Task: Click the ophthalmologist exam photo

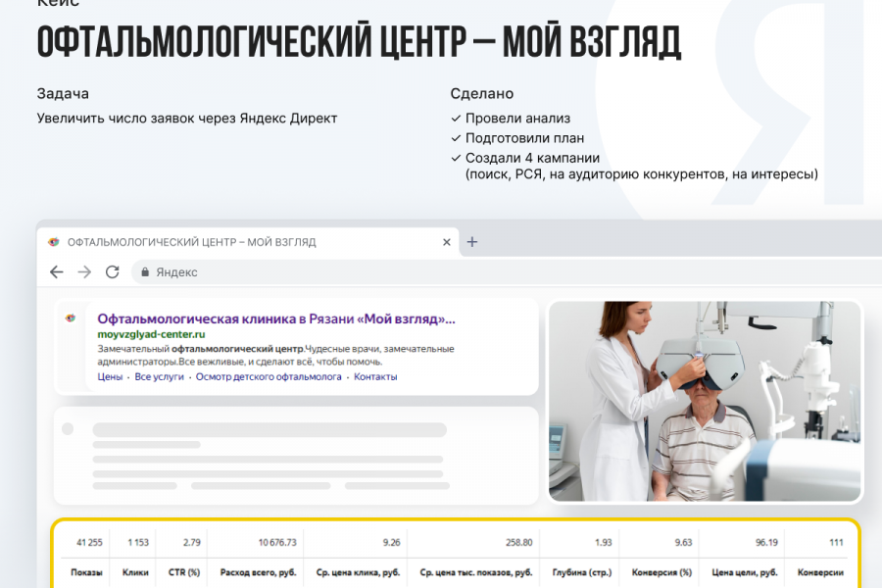Action: pyautogui.click(x=705, y=401)
